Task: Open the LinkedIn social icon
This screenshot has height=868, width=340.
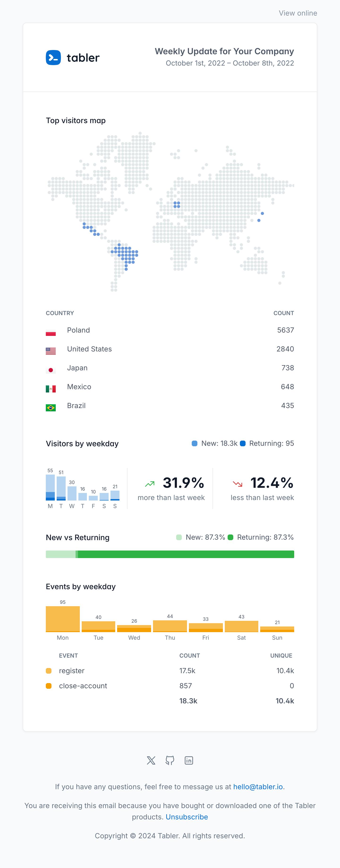Action: click(x=189, y=760)
